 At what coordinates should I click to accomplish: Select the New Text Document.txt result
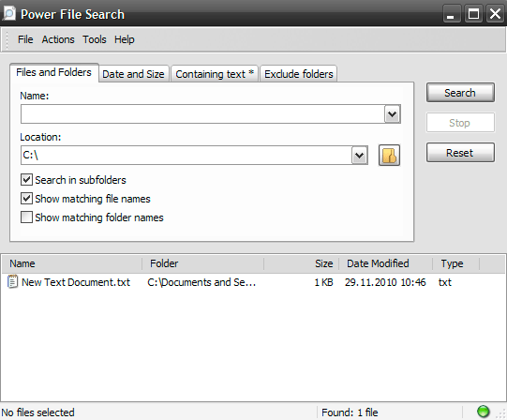(x=76, y=282)
